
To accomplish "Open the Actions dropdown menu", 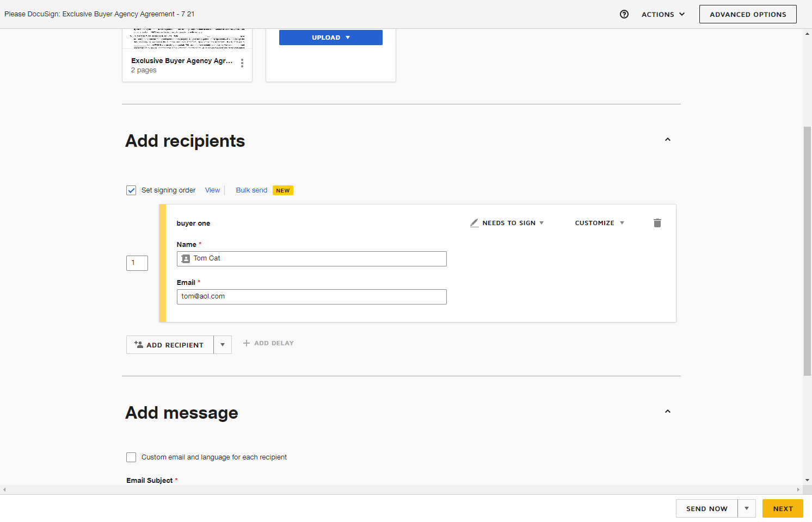I will tap(663, 15).
